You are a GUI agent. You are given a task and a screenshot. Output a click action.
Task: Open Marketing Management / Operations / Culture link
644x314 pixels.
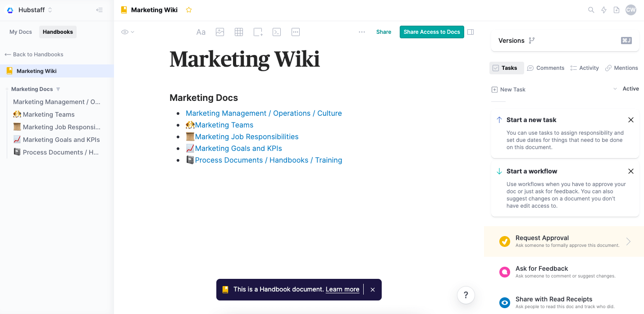tap(264, 113)
